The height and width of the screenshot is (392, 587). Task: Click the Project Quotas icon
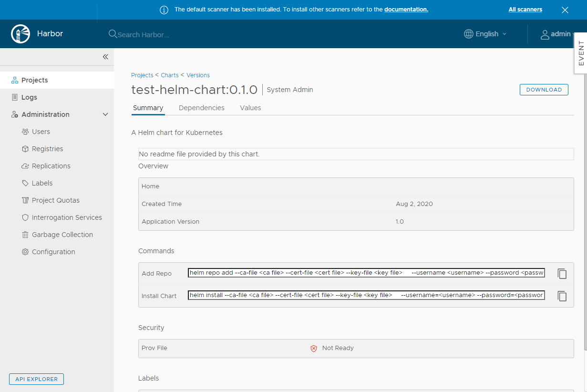point(25,200)
